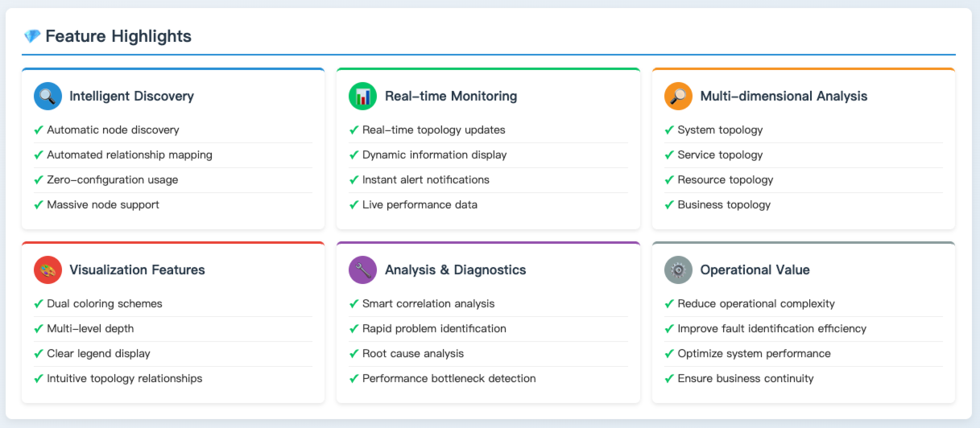This screenshot has width=980, height=428.
Task: Click the magnifier icon beside Intelligent Discovery
Action: coord(48,97)
